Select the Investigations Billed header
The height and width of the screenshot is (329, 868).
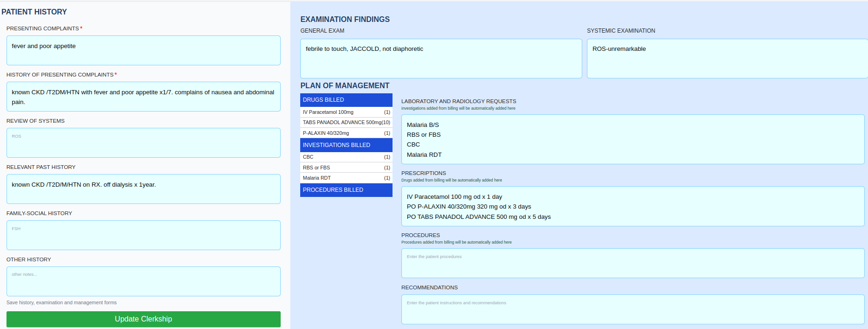coord(346,145)
